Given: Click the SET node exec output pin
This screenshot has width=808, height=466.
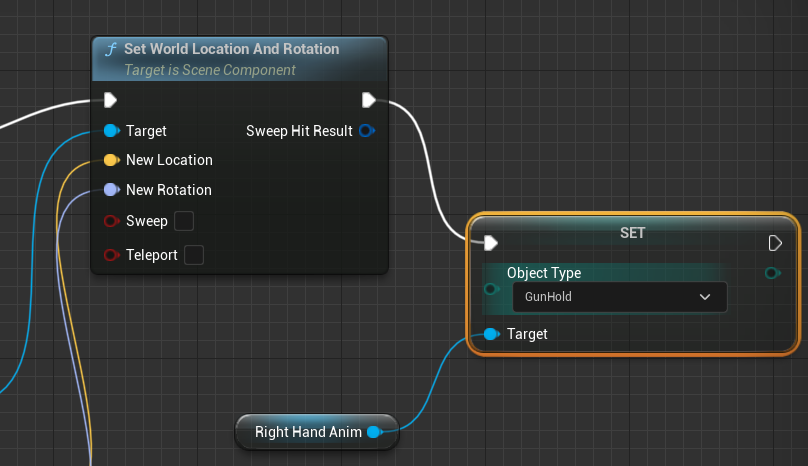Looking at the screenshot, I should [x=775, y=243].
